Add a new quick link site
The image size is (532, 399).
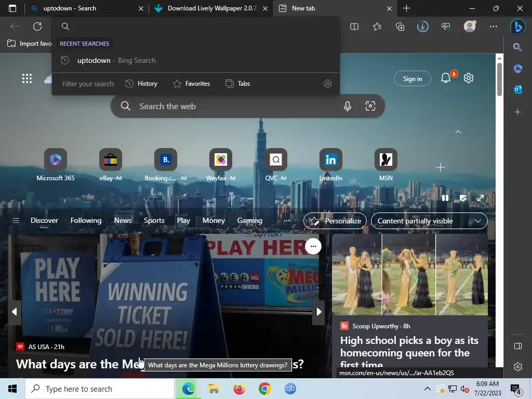point(441,167)
